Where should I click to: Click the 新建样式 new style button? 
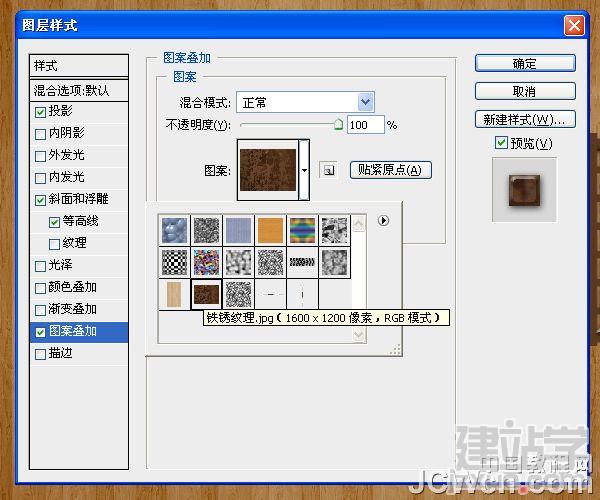pos(525,120)
